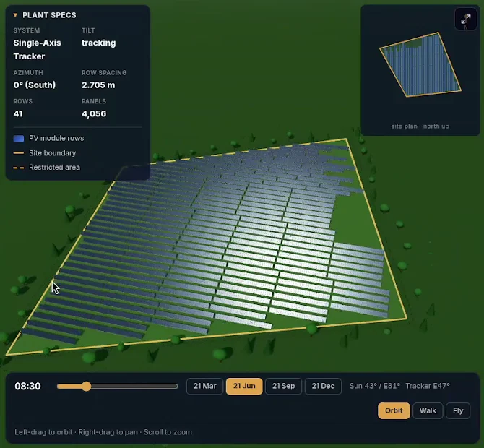Click the orbit controls hint text

pyautogui.click(x=103, y=432)
